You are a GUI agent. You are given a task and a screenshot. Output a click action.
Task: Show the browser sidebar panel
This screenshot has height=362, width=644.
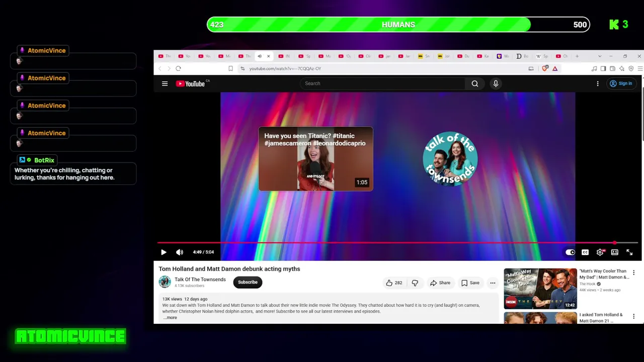click(603, 68)
